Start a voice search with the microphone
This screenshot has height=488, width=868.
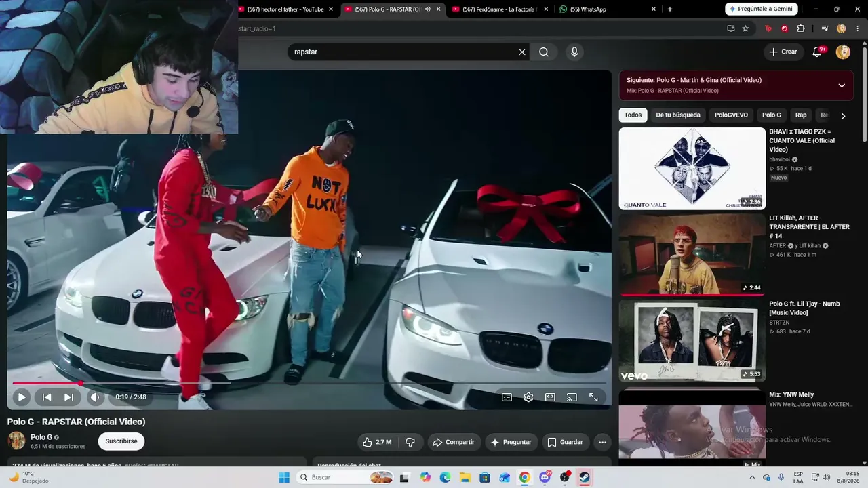(574, 52)
